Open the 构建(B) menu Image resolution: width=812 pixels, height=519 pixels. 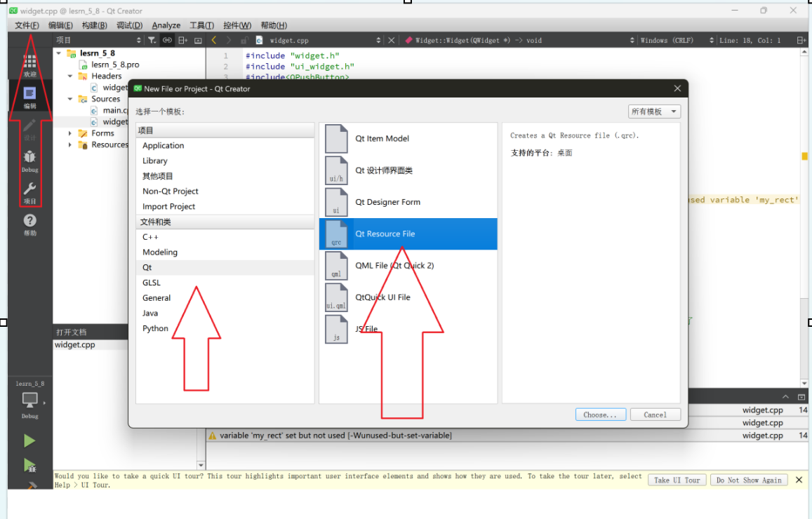pyautogui.click(x=94, y=25)
